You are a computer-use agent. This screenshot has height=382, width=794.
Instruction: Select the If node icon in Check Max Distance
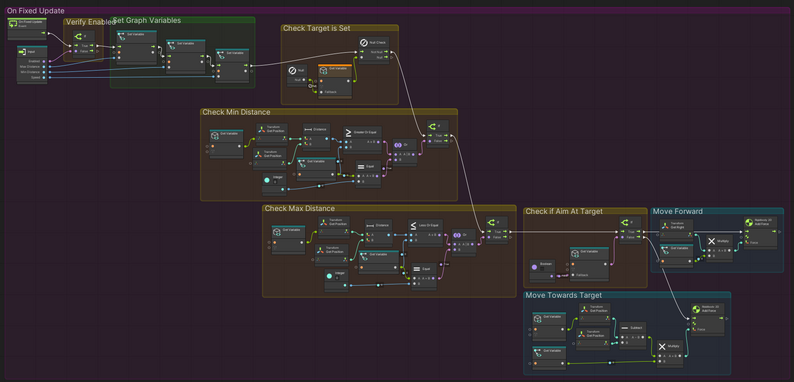(x=491, y=222)
